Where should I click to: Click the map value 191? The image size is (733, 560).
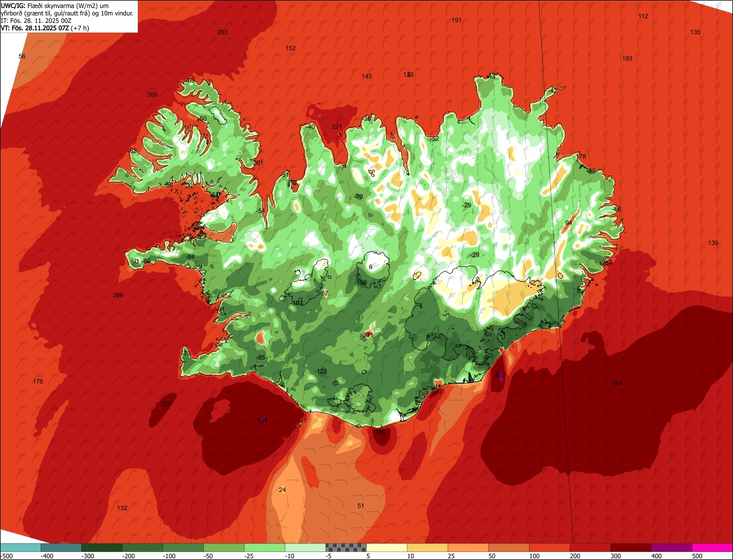click(x=456, y=20)
